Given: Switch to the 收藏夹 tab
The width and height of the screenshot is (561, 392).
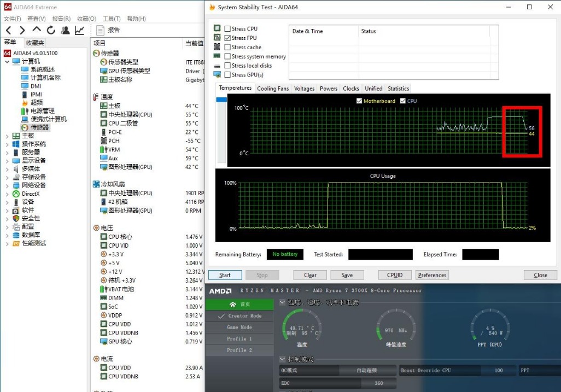Looking at the screenshot, I should click(x=34, y=43).
